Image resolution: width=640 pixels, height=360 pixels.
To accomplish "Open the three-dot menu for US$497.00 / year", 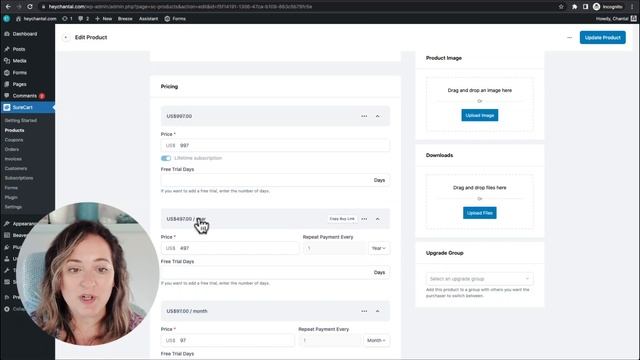I will [364, 219].
